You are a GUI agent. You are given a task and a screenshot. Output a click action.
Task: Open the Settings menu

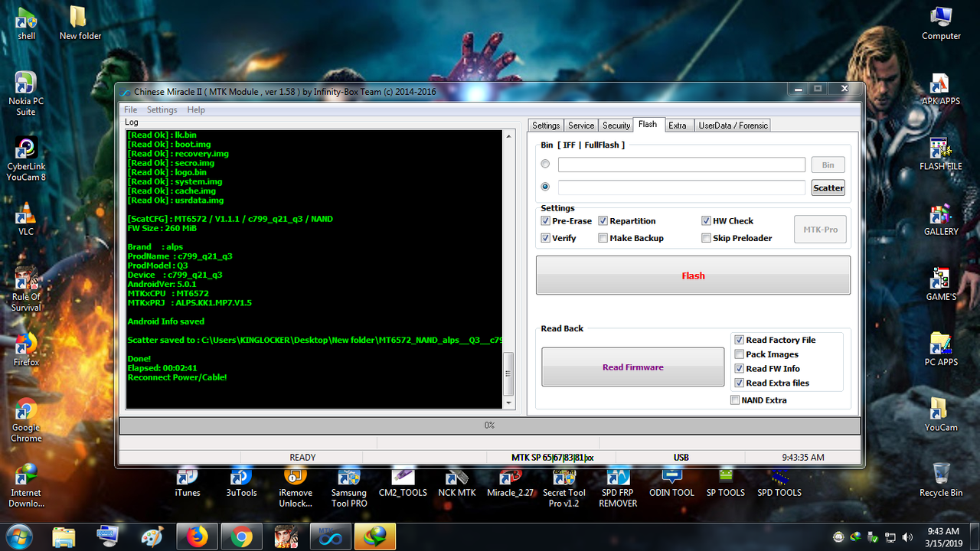(162, 109)
